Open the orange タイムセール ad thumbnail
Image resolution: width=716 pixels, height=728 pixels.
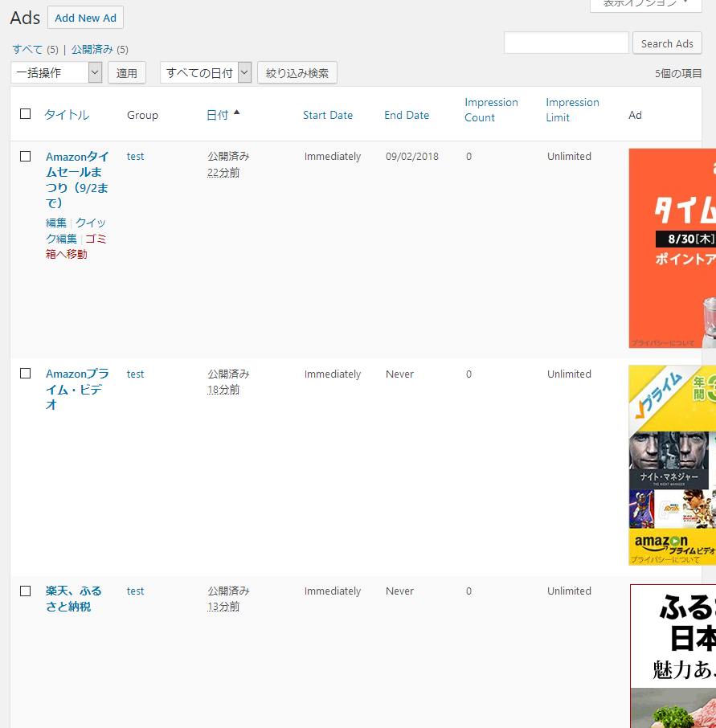click(673, 248)
